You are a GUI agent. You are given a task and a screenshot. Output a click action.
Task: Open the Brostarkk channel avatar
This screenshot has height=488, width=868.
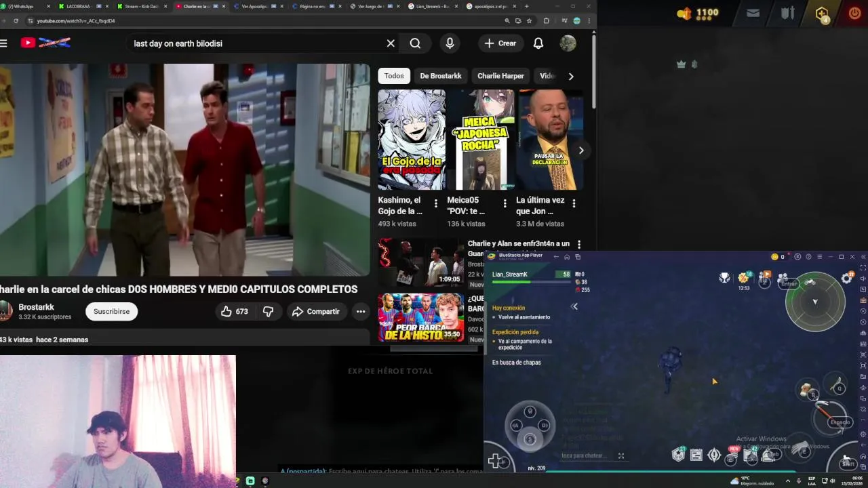[5, 311]
